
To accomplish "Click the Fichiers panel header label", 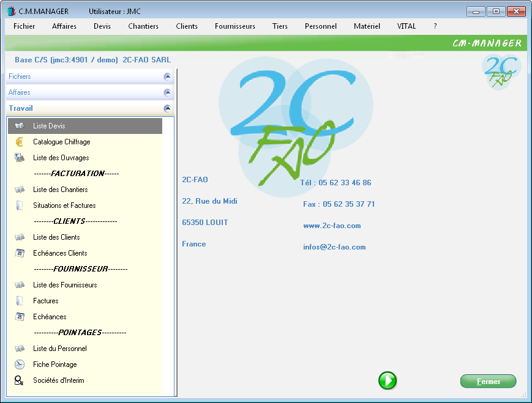I will (x=20, y=76).
